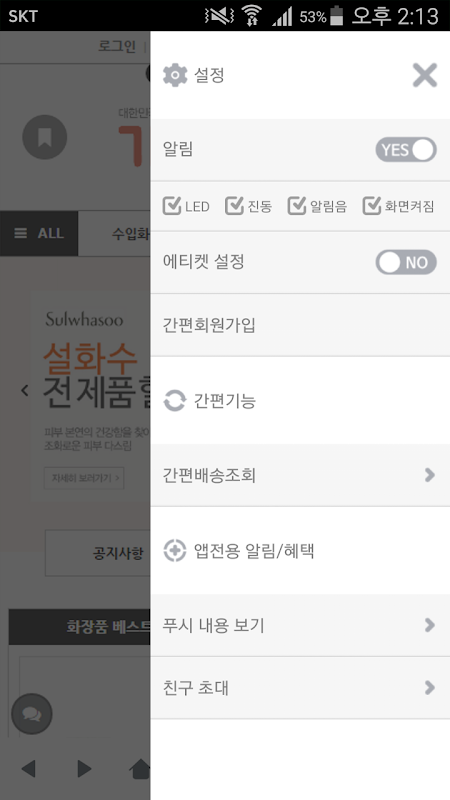Open 간편배송조회 chevron row
Screen dimensions: 450x800
(x=300, y=475)
